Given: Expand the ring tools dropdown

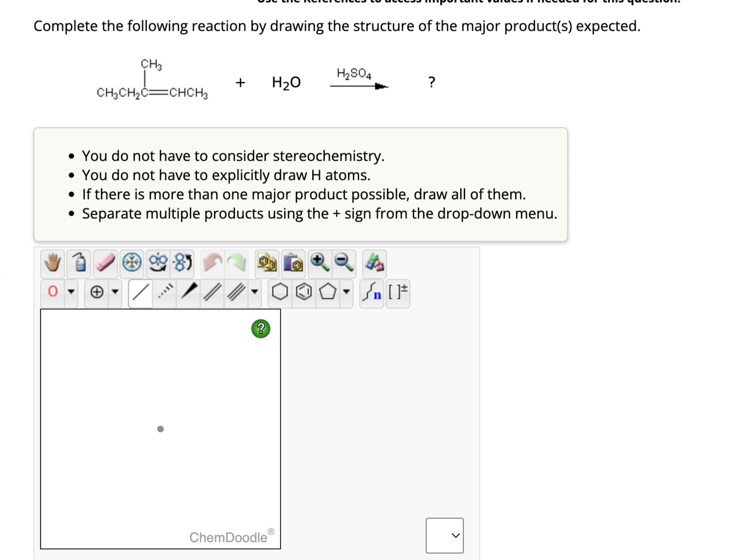Looking at the screenshot, I should click(346, 292).
